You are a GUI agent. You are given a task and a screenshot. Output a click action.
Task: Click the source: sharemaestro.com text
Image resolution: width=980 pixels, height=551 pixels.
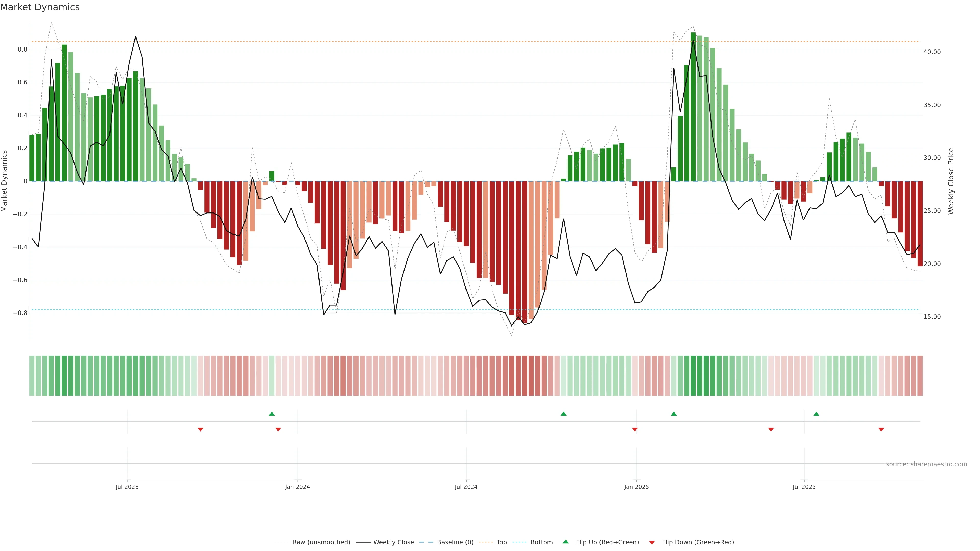point(926,464)
